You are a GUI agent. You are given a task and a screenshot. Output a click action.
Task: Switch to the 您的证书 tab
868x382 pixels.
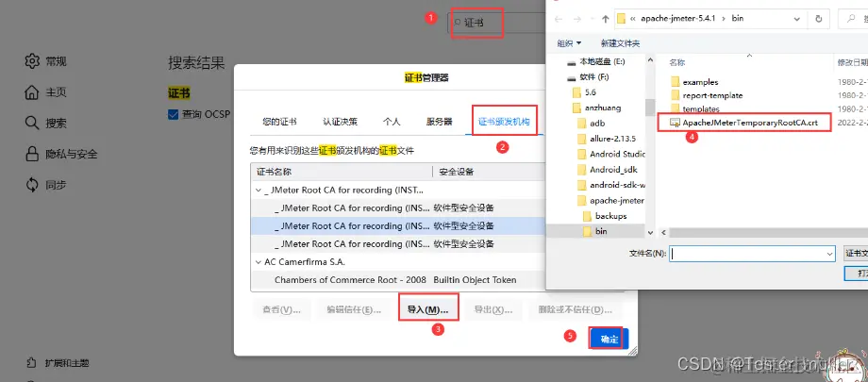click(279, 122)
